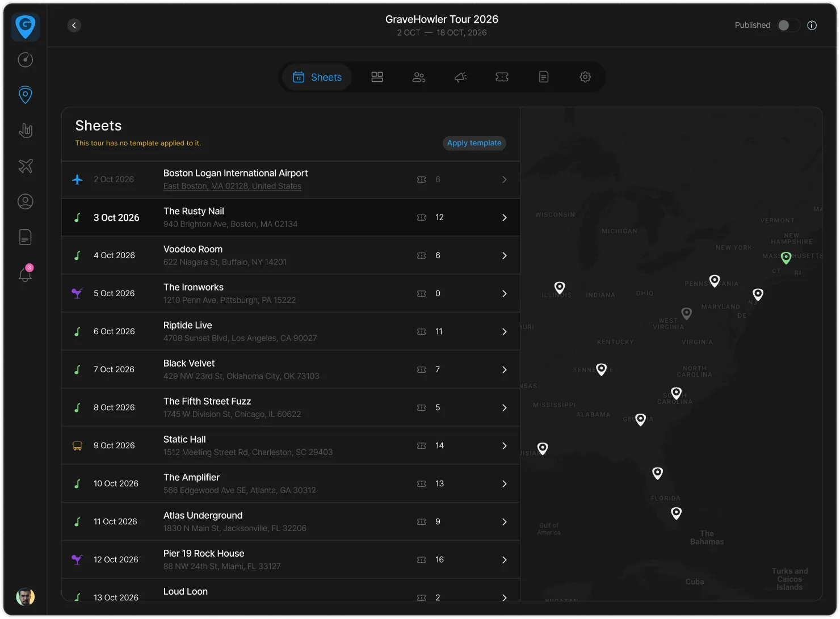Expand the Black Velvet row chevron
This screenshot has height=619, width=840.
(x=505, y=369)
